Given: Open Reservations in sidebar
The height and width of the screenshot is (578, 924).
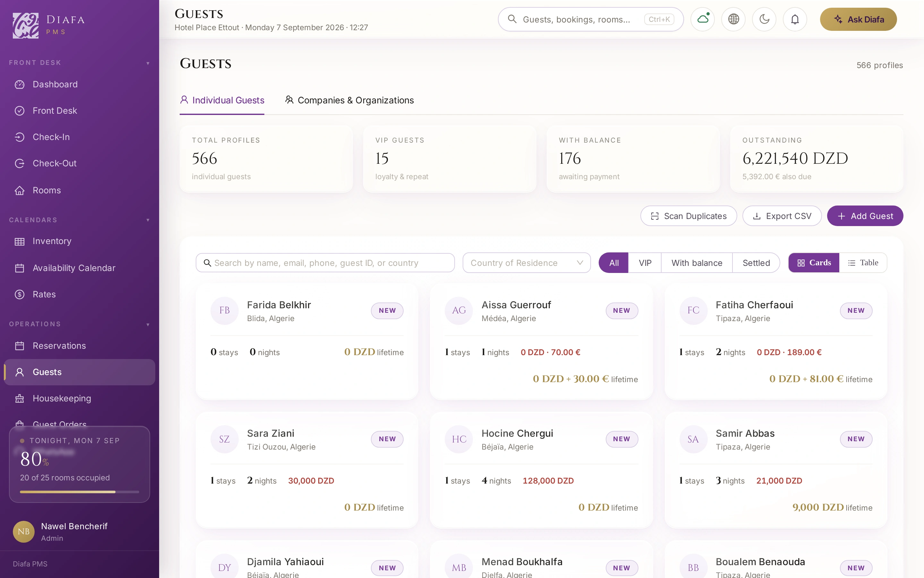Looking at the screenshot, I should tap(80, 346).
